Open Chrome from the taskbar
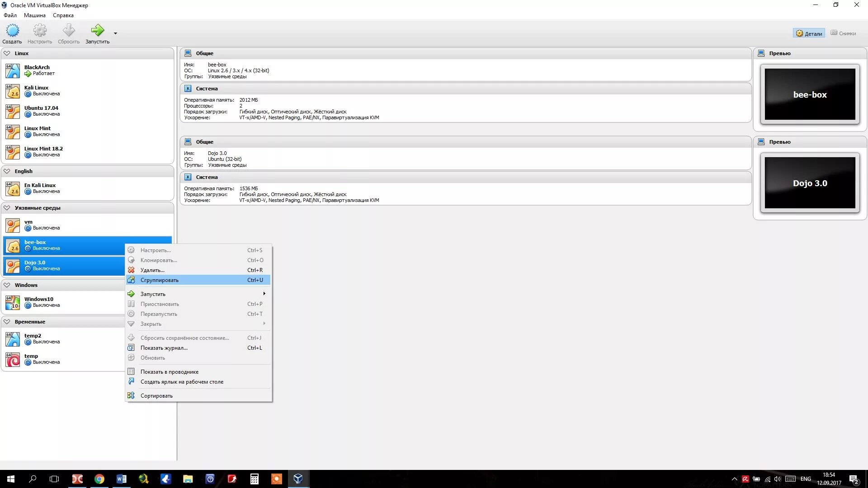The width and height of the screenshot is (868, 488). pyautogui.click(x=99, y=479)
